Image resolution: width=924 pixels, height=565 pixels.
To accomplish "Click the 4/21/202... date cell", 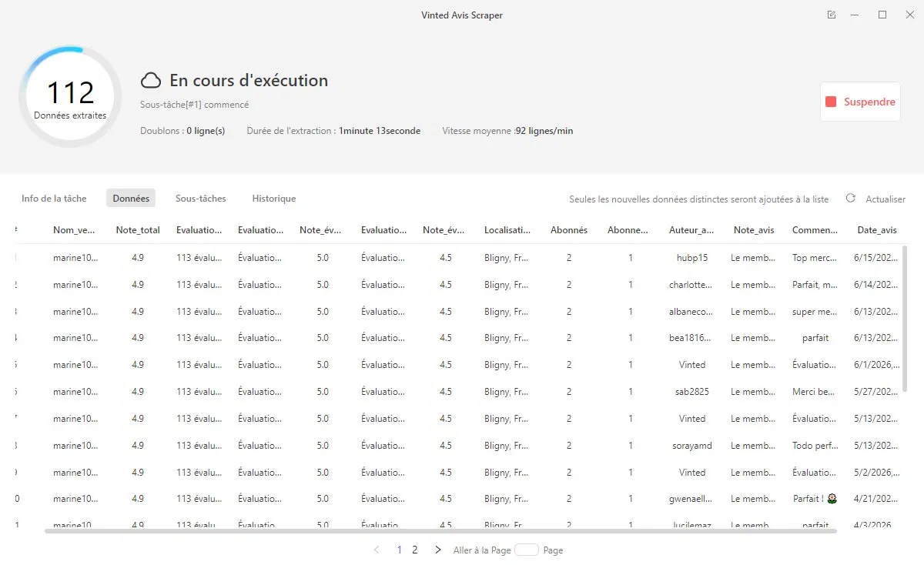I will click(877, 499).
